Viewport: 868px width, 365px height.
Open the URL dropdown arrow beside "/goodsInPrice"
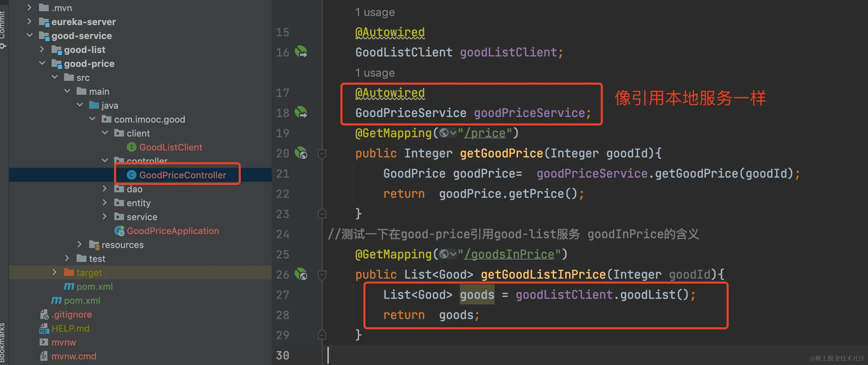click(453, 254)
